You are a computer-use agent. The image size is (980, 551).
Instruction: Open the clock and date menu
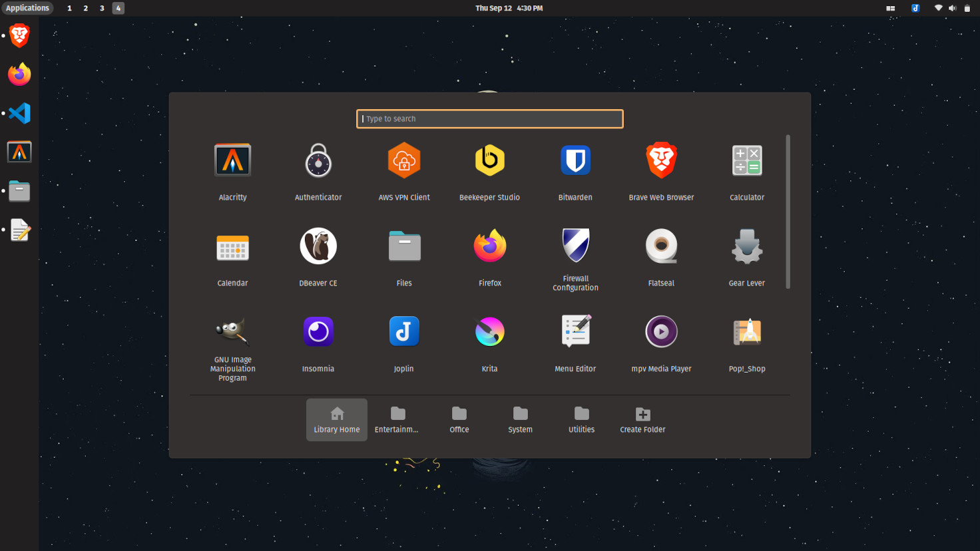click(509, 8)
